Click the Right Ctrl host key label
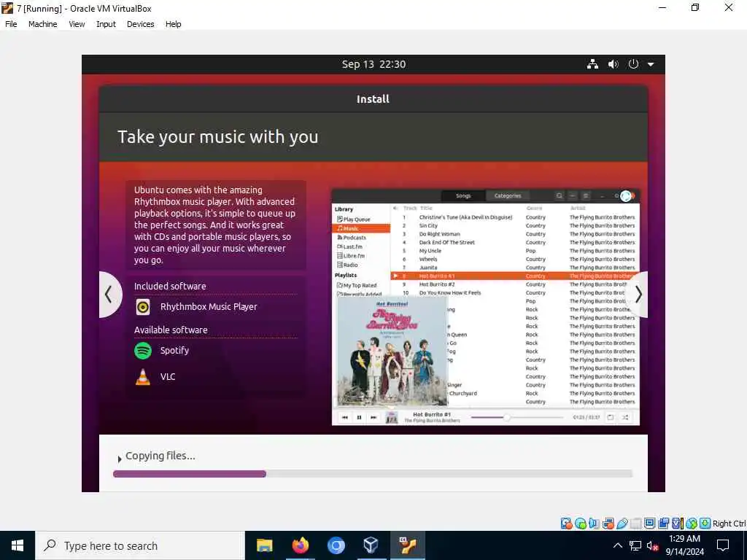The width and height of the screenshot is (747, 560). tap(729, 524)
